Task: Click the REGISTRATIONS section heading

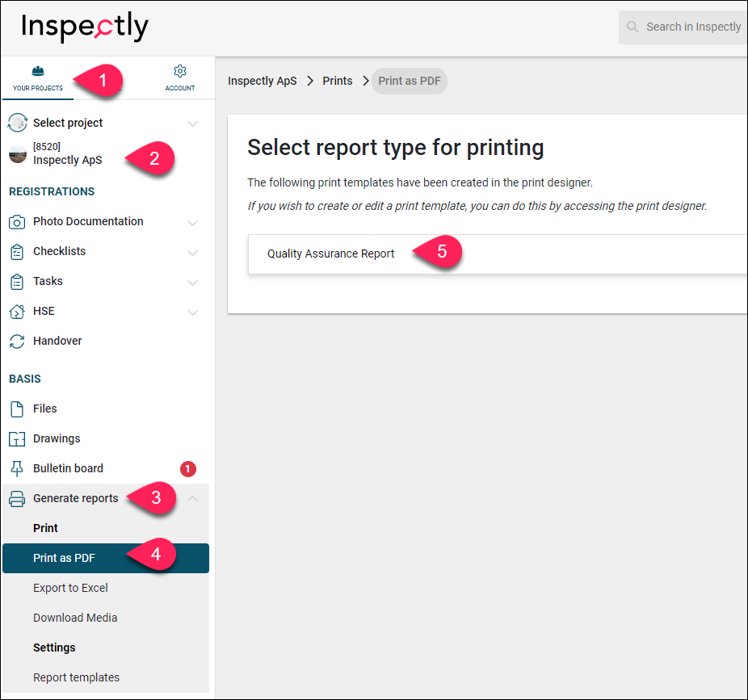Action: [x=52, y=191]
